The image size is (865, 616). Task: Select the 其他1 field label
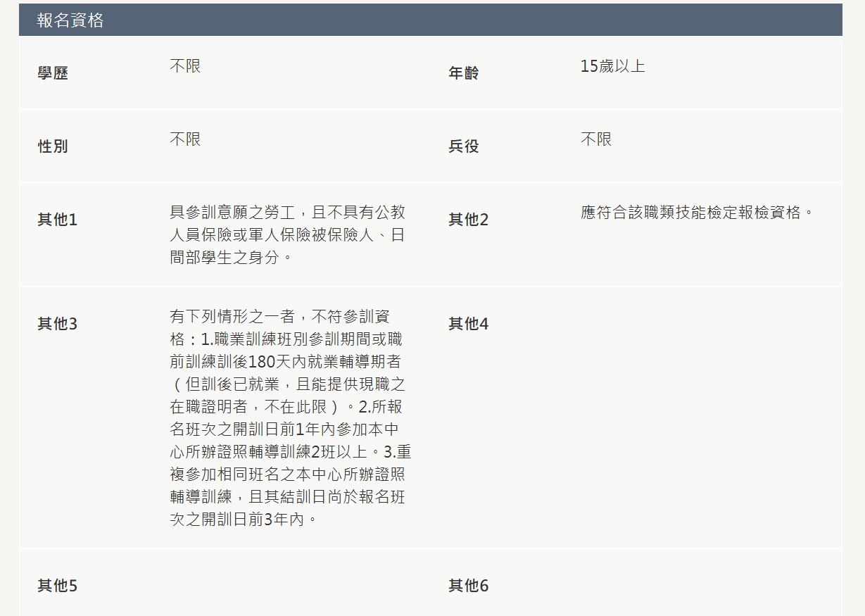57,220
